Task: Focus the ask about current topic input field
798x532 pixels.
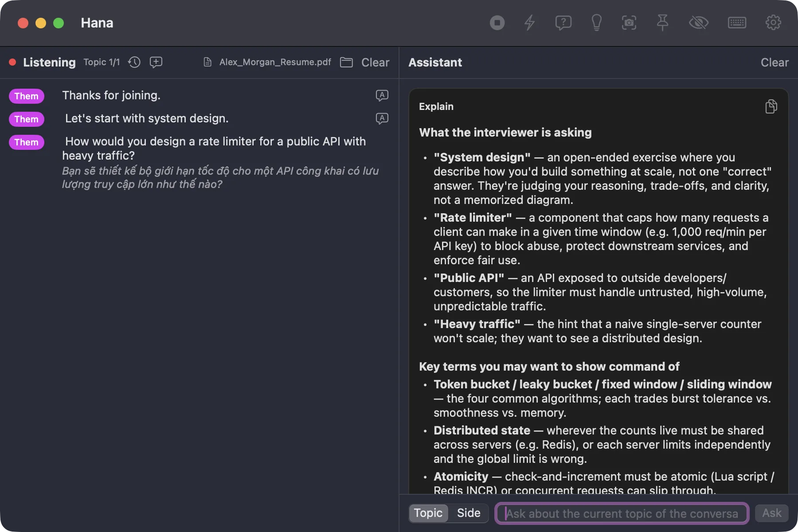Action: tap(622, 513)
